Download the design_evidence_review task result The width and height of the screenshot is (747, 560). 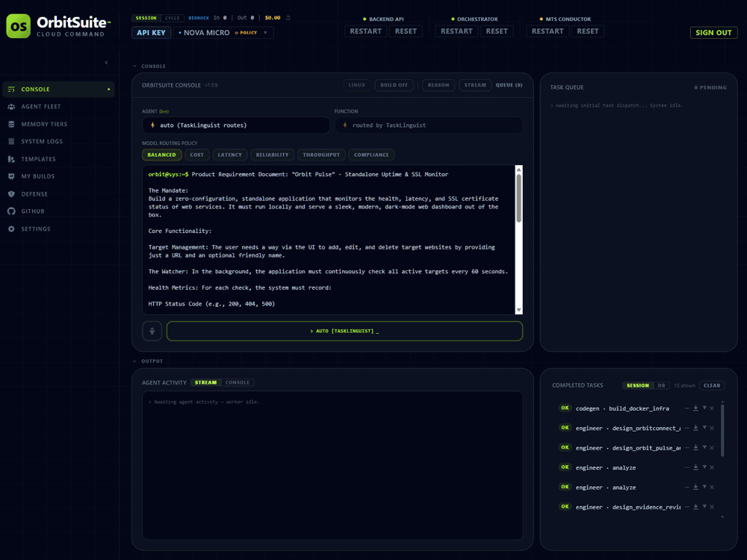695,507
